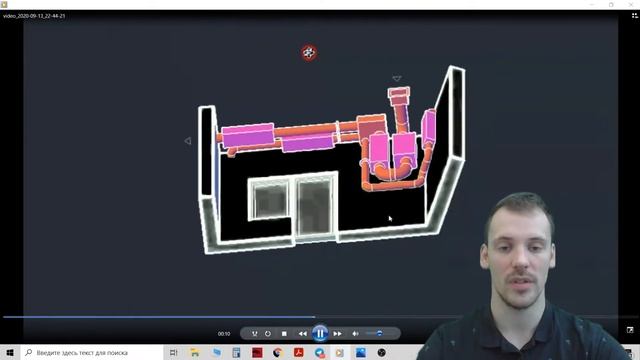Click the media player icon in title bar
This screenshot has height=360, width=640.
click(x=4, y=4)
